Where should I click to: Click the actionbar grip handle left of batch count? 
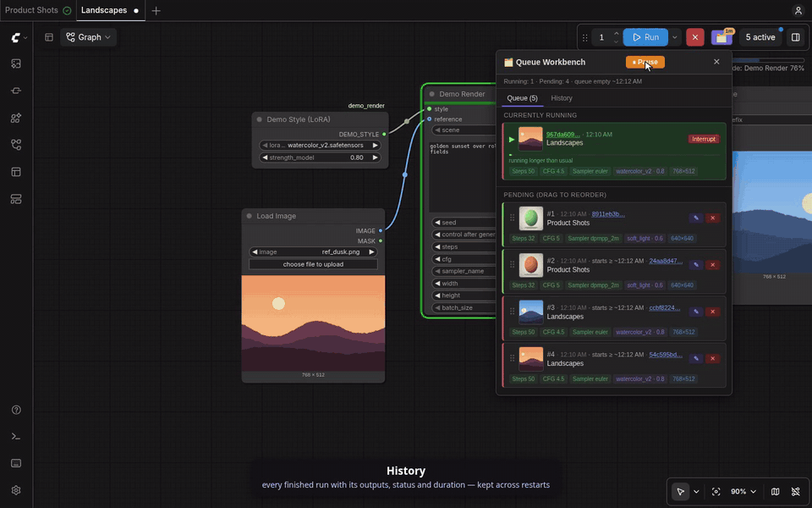coord(584,38)
